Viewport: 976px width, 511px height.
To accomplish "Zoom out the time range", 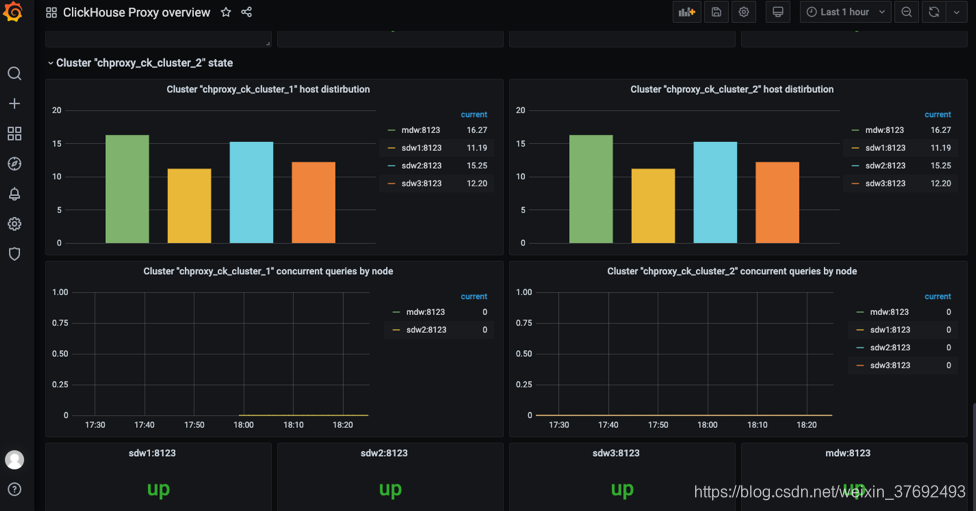I will click(x=907, y=12).
